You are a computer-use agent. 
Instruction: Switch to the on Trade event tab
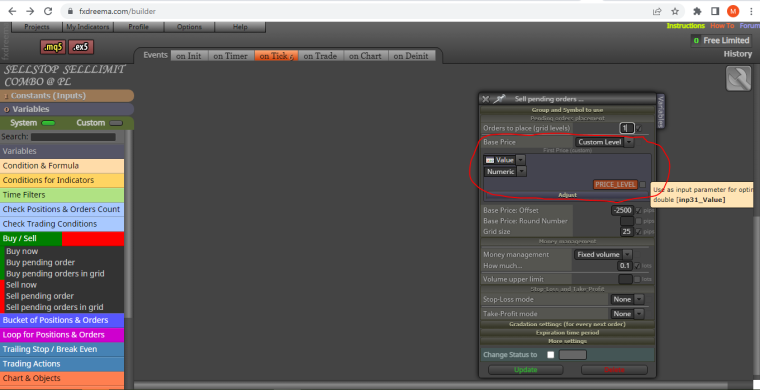click(x=320, y=56)
